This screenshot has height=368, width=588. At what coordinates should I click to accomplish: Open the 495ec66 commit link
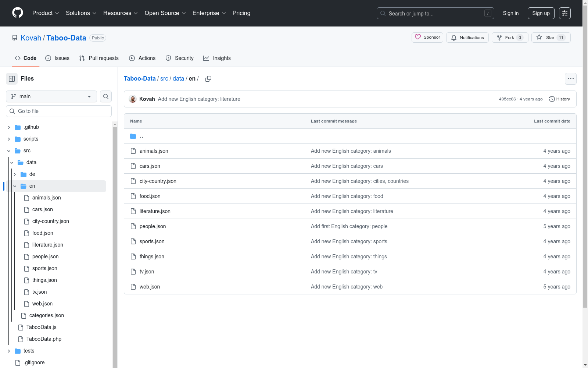point(507,99)
